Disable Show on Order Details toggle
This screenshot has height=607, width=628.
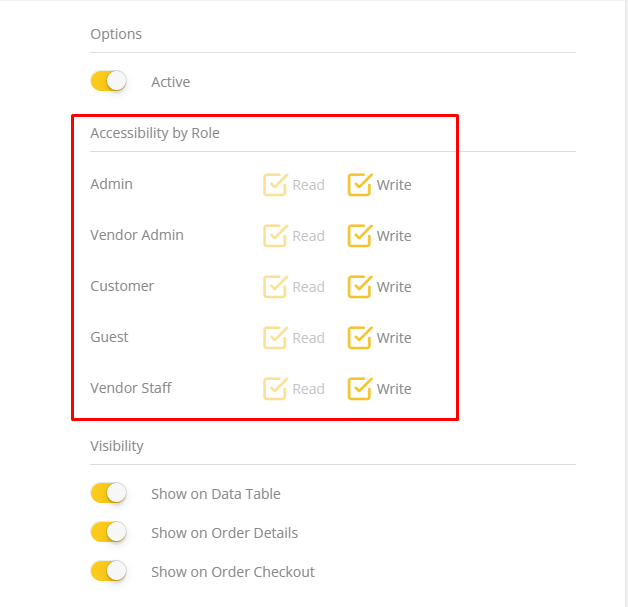(x=109, y=533)
